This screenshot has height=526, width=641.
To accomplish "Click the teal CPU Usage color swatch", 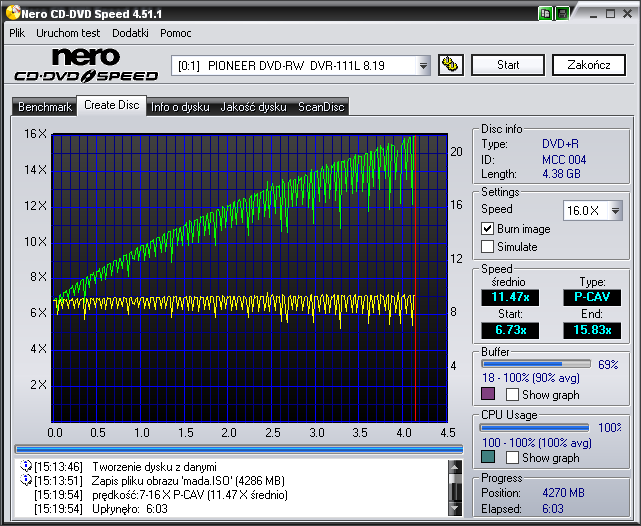I will coord(488,457).
